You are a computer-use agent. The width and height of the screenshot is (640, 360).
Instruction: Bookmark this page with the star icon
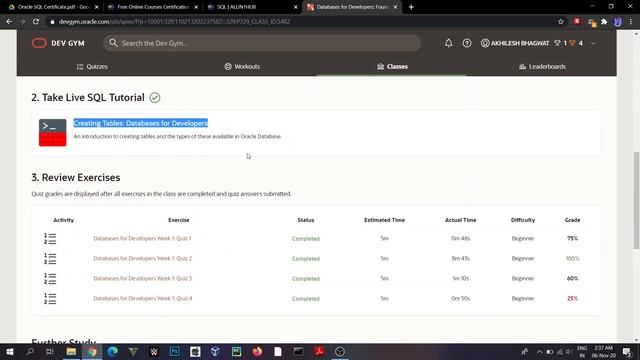(560, 22)
